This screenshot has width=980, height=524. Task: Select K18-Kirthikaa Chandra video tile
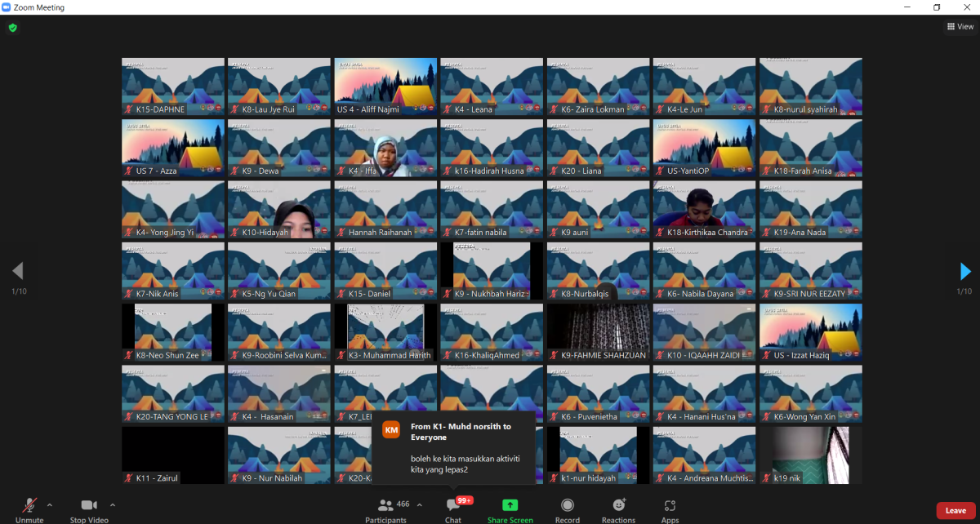point(704,210)
